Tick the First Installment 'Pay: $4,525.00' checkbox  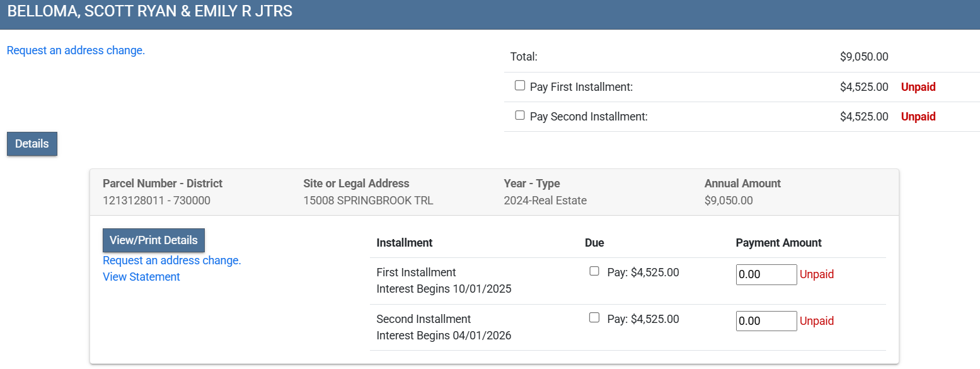[594, 271]
